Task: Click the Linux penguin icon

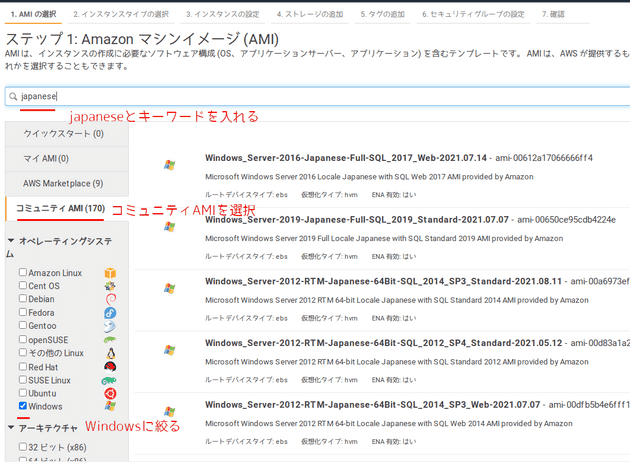Action: click(x=110, y=353)
